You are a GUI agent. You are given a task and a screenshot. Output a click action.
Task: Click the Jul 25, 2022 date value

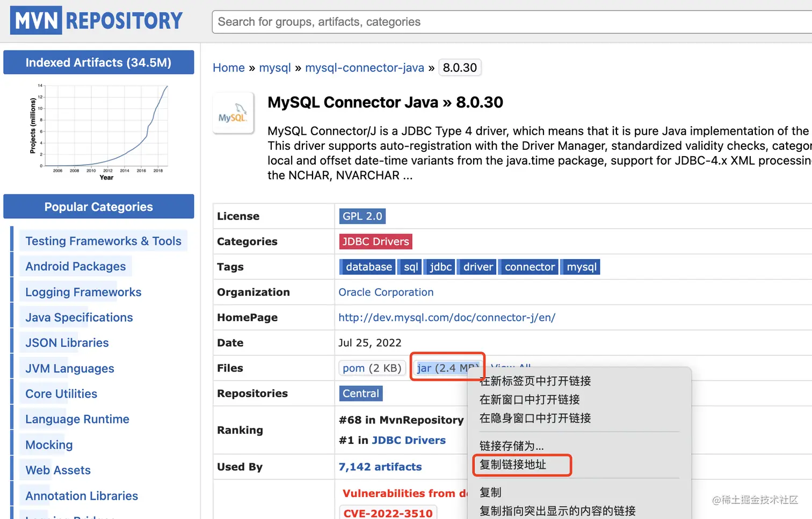[x=370, y=342]
